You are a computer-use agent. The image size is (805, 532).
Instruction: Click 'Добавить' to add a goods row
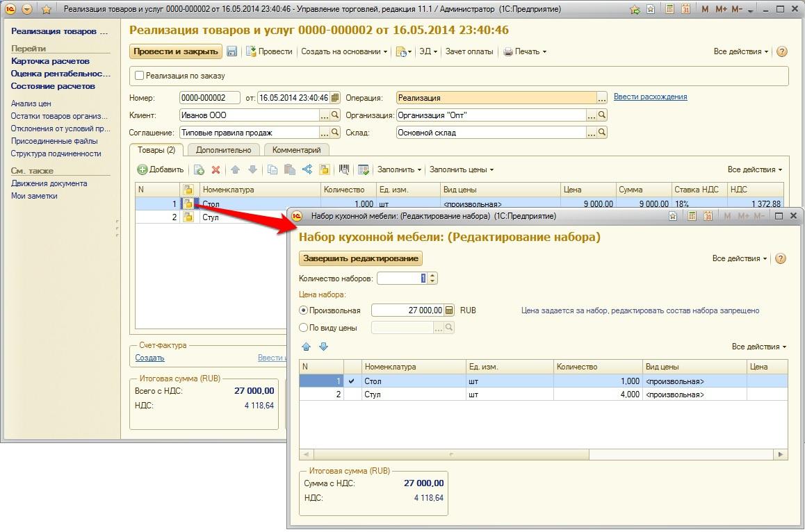pos(161,169)
